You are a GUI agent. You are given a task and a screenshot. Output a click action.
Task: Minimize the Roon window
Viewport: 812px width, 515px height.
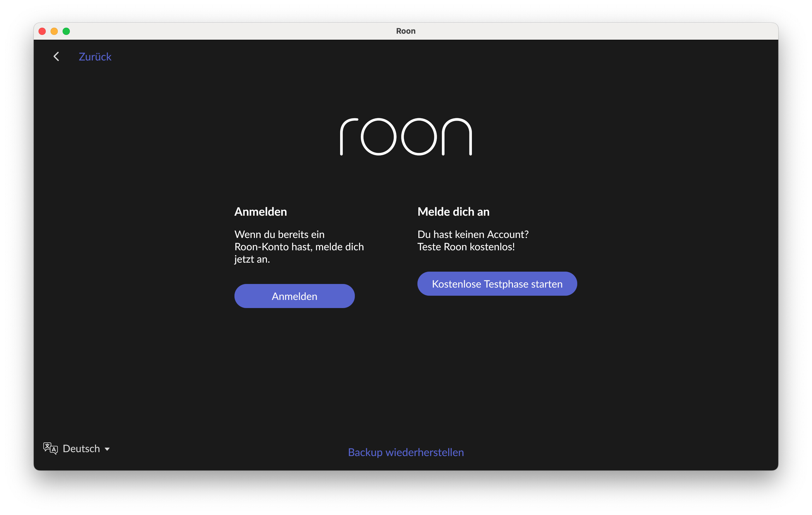click(54, 31)
